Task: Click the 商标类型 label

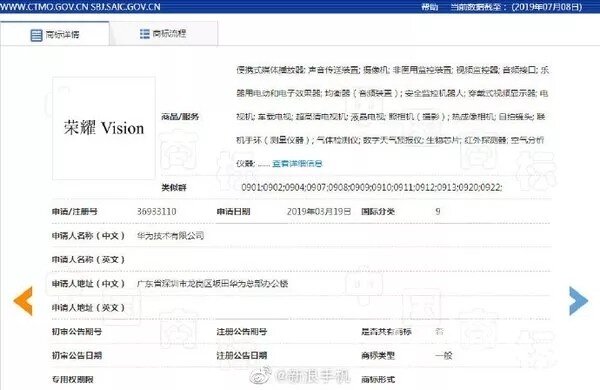Action: point(378,356)
